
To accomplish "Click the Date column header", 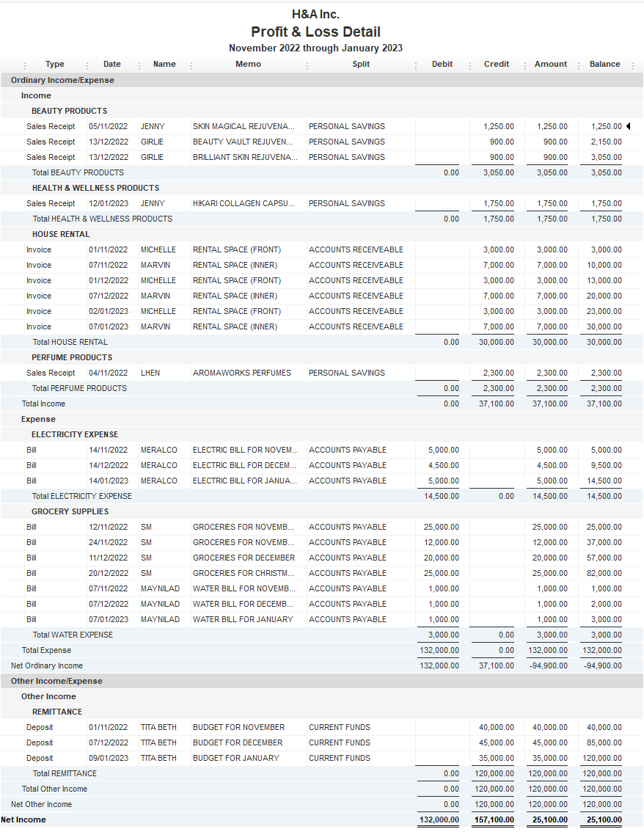I will coord(112,64).
